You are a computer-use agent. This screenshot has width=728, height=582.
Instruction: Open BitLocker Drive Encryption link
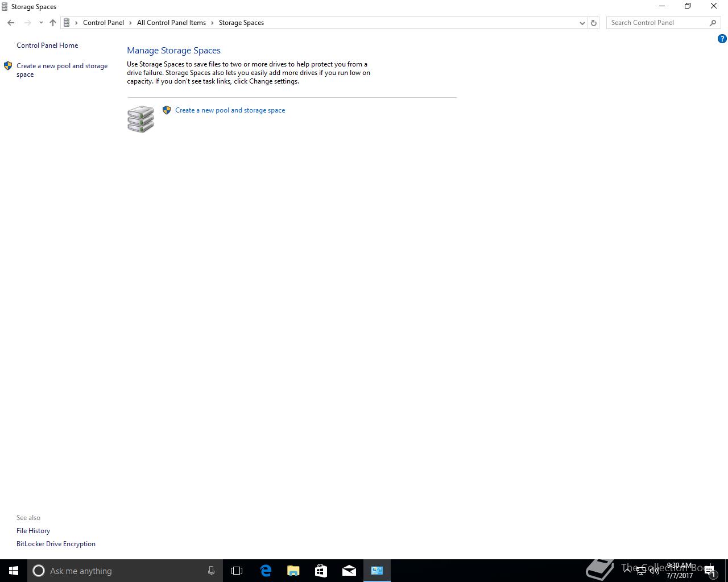tap(56, 544)
